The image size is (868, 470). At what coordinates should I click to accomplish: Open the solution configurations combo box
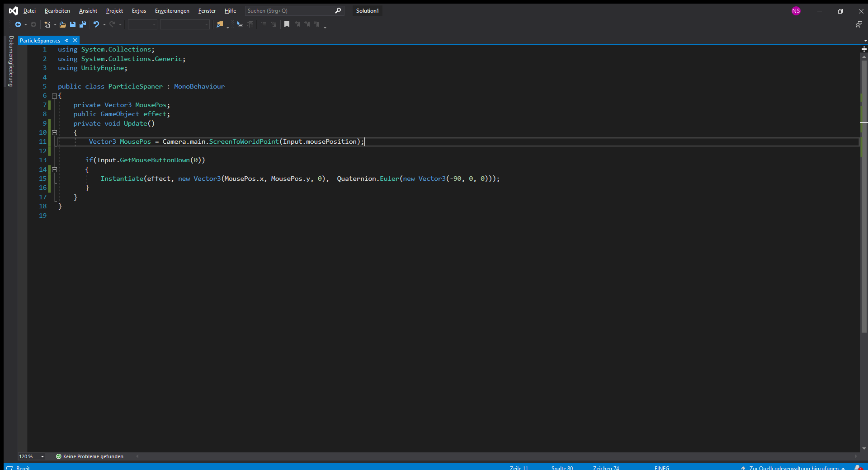[142, 24]
